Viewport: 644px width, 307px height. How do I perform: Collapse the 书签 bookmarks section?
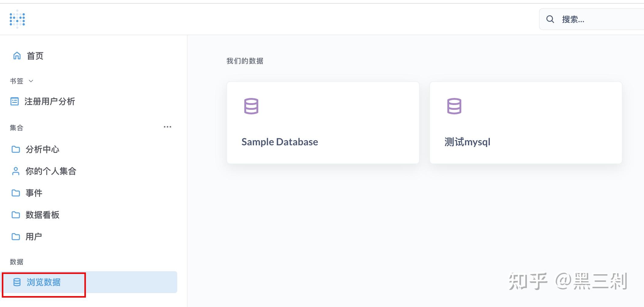[30, 81]
